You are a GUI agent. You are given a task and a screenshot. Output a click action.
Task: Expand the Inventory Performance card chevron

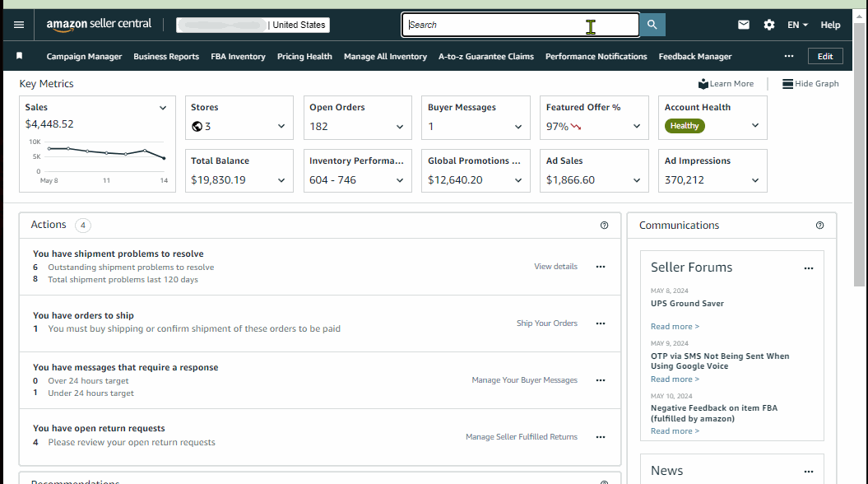[x=400, y=180]
